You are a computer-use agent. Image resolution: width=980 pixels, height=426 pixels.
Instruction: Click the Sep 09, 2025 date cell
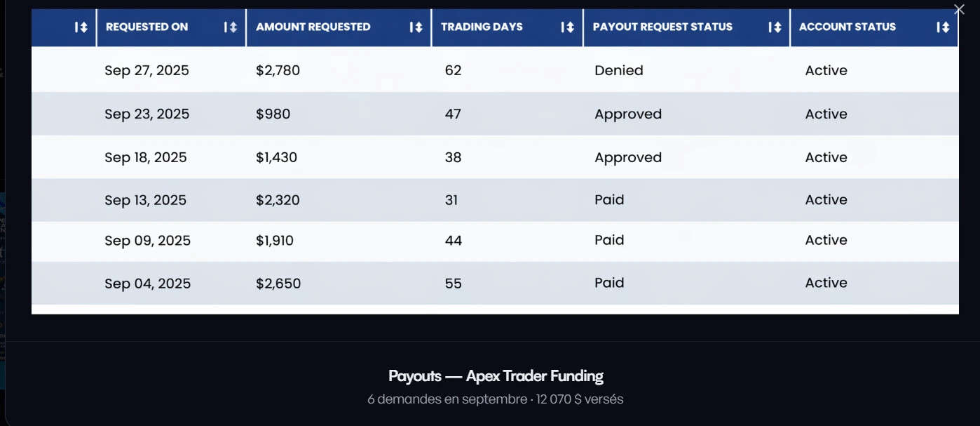coord(147,241)
